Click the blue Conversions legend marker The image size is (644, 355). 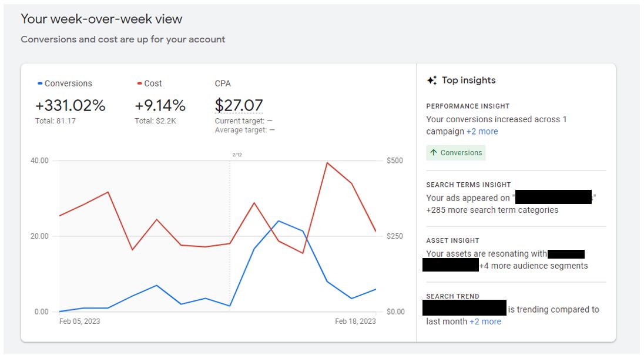pyautogui.click(x=40, y=83)
